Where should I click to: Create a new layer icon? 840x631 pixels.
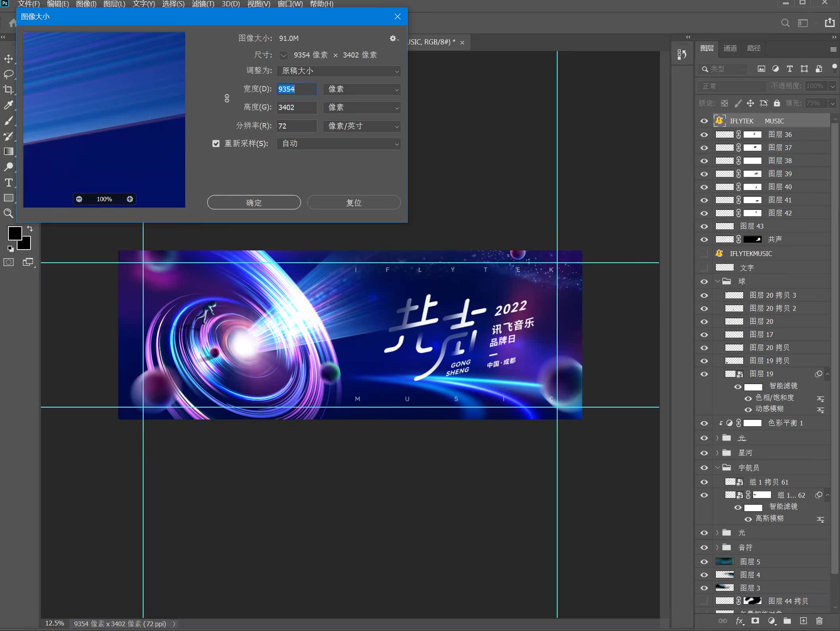coord(804,621)
